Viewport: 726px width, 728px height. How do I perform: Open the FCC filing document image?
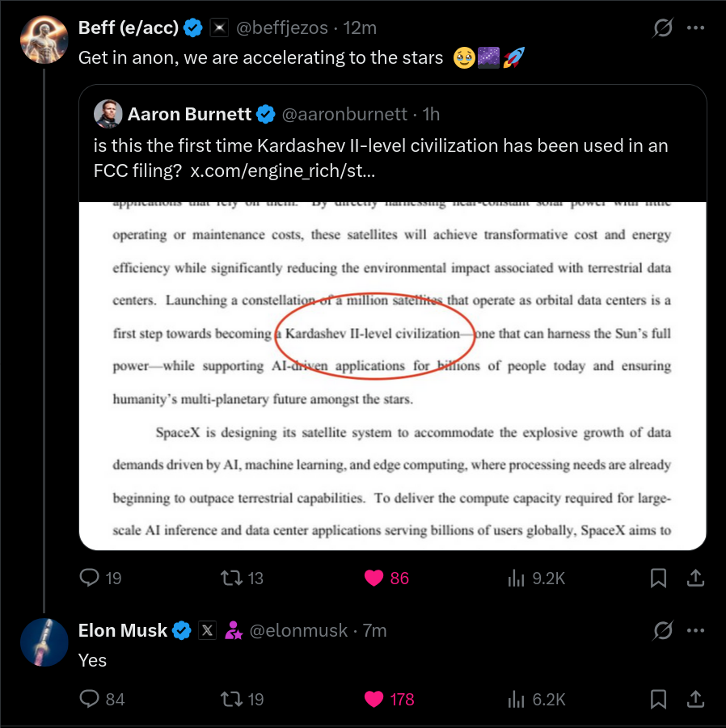coord(392,376)
